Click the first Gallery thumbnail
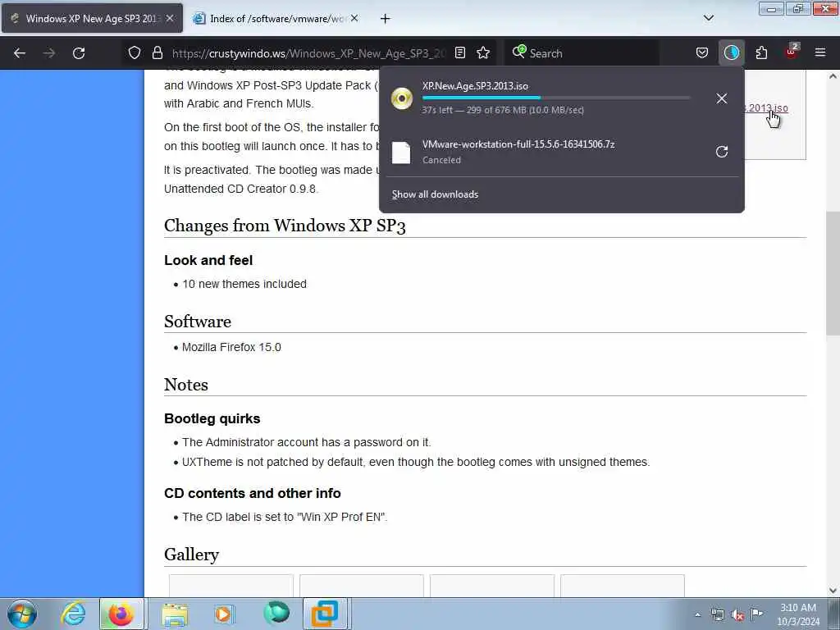 coord(231,586)
